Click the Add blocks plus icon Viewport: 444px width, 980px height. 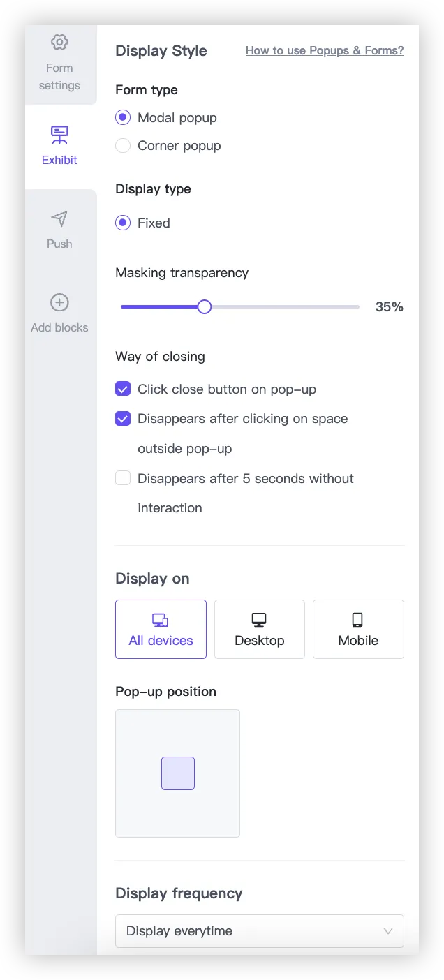59,303
